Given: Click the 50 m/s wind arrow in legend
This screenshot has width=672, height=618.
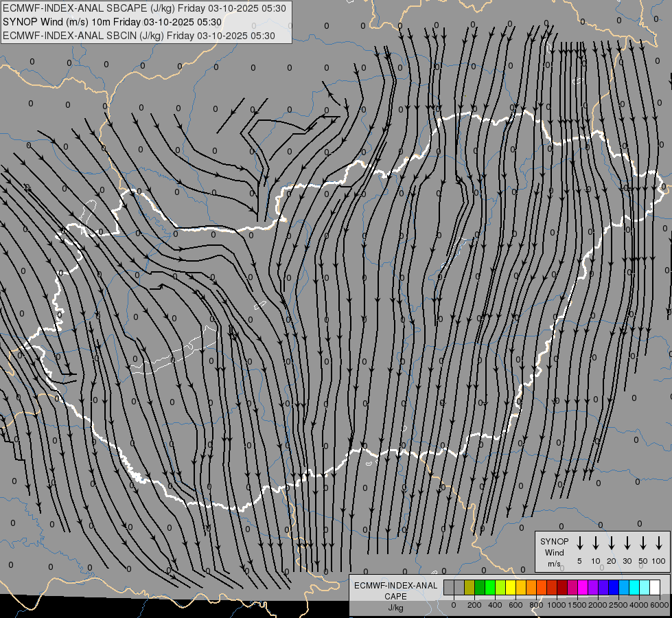Looking at the screenshot, I should (643, 543).
